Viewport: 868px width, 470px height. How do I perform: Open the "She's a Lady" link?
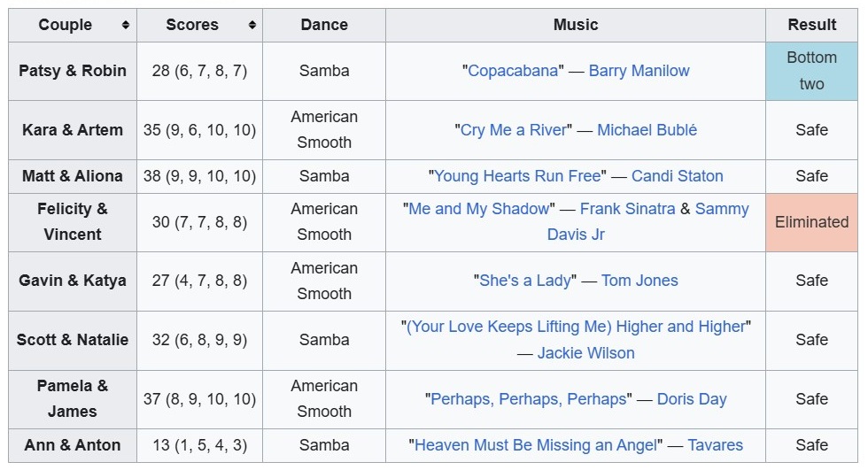coord(525,281)
